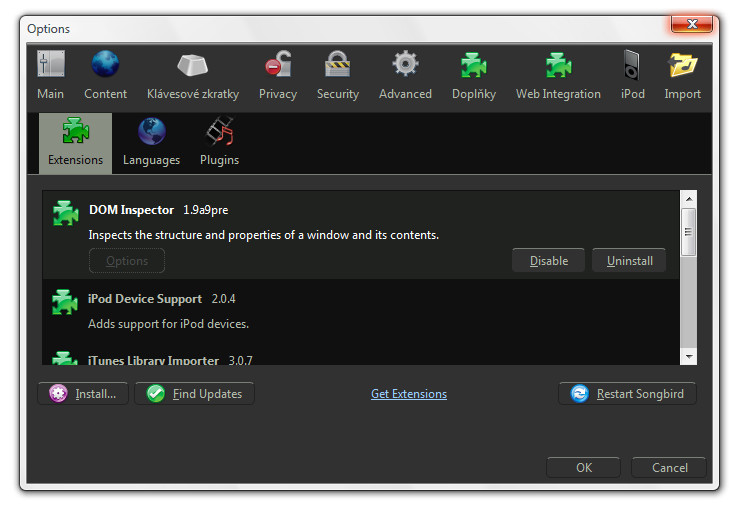Viewport: 744px width, 507px height.
Task: Switch to the Extensions tab
Action: (x=75, y=143)
